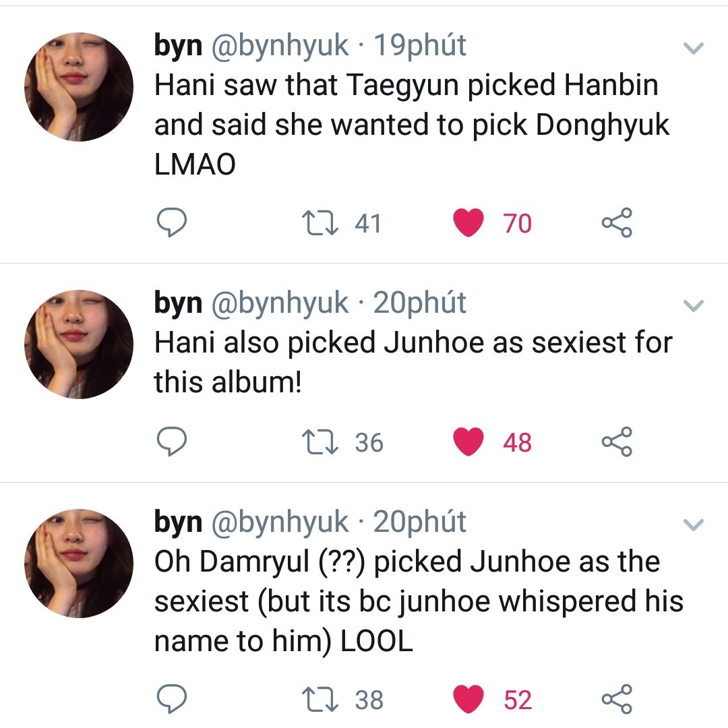Share the Hani picked Junhoe tweet
This screenshot has width=728, height=728.
[617, 442]
